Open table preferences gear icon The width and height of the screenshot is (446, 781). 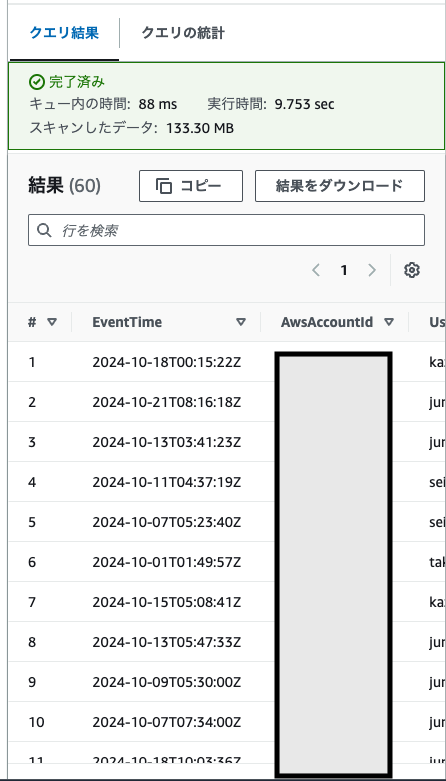pyautogui.click(x=412, y=270)
